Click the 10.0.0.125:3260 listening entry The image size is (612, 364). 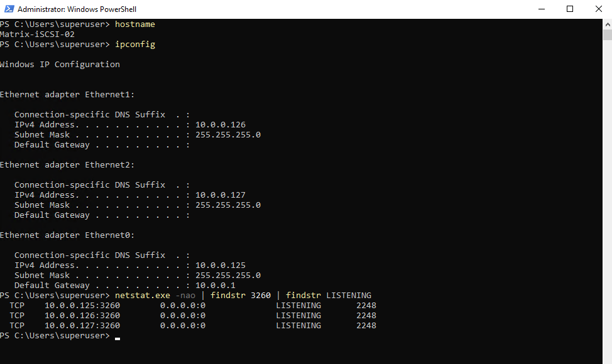pos(82,306)
